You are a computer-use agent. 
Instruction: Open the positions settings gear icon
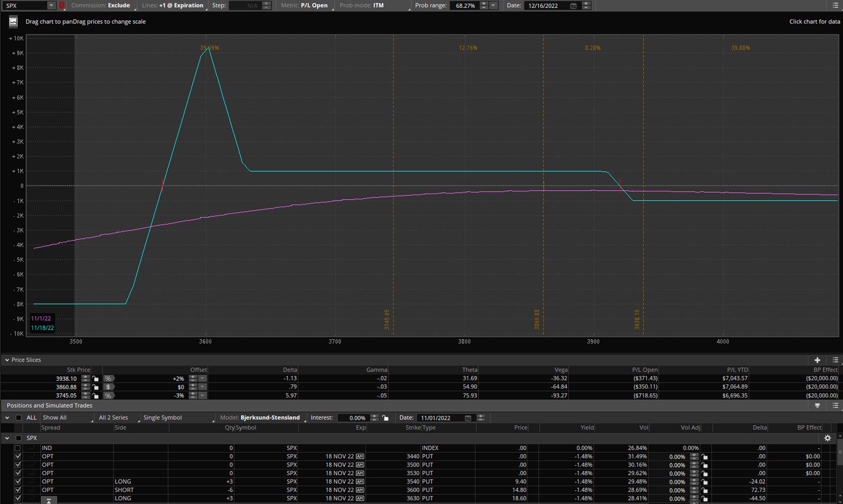(x=827, y=438)
